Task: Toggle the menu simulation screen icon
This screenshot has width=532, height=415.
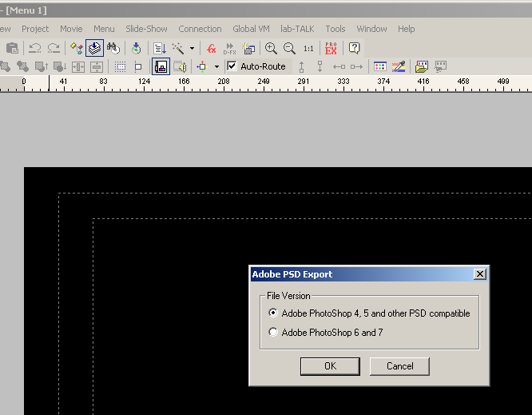Action: tap(161, 66)
